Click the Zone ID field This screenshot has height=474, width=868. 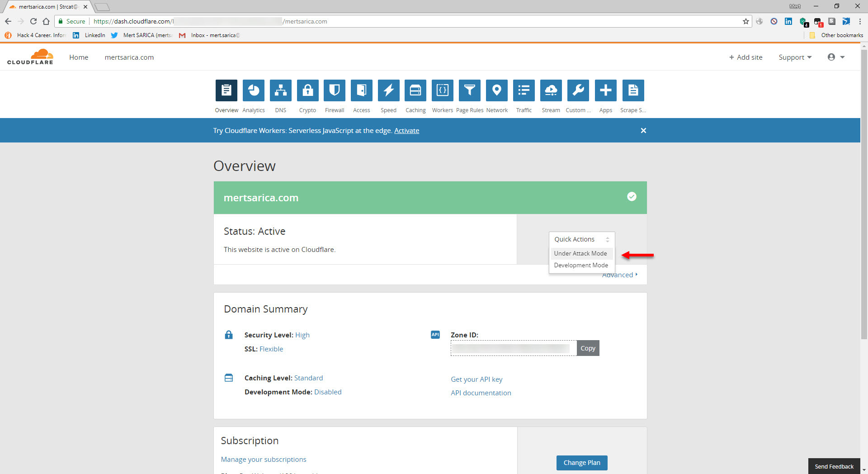(x=514, y=348)
